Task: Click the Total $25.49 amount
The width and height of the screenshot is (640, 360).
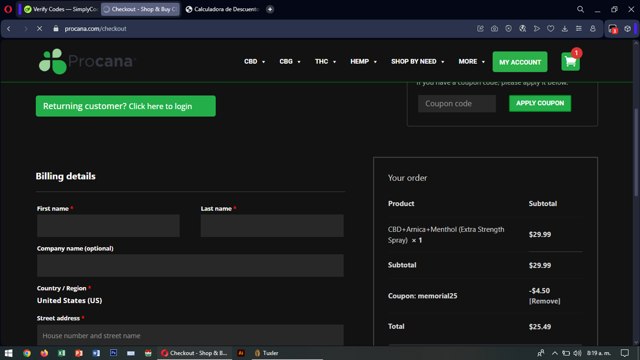Action: point(540,327)
